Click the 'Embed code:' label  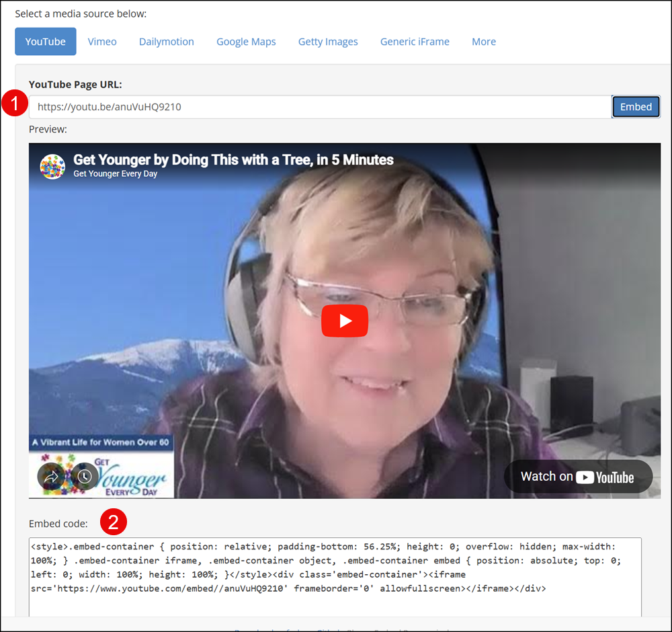pyautogui.click(x=58, y=524)
